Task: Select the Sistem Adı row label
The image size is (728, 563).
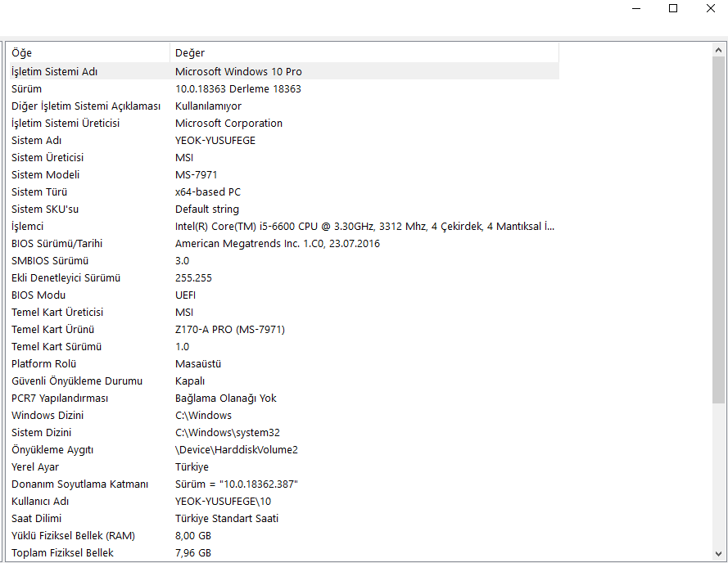Action: 36,140
